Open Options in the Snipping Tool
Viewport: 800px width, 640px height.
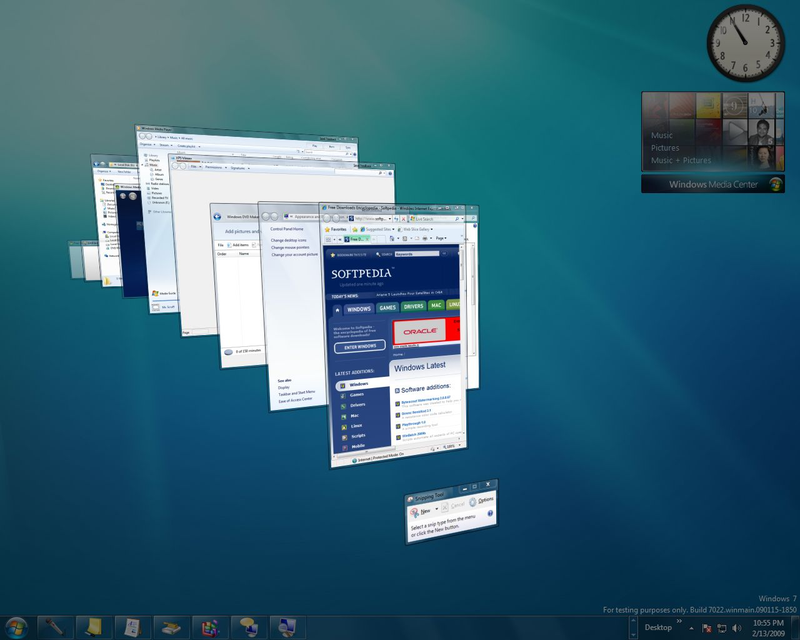(482, 500)
